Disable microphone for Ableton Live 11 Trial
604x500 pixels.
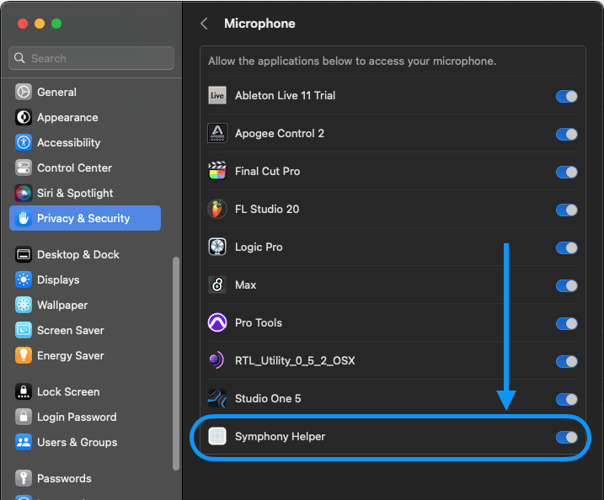click(567, 96)
